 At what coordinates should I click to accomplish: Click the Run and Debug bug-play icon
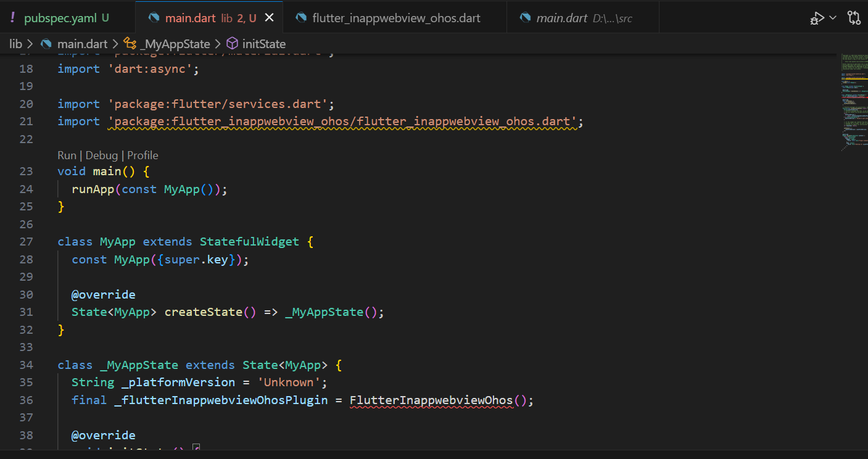(x=816, y=17)
